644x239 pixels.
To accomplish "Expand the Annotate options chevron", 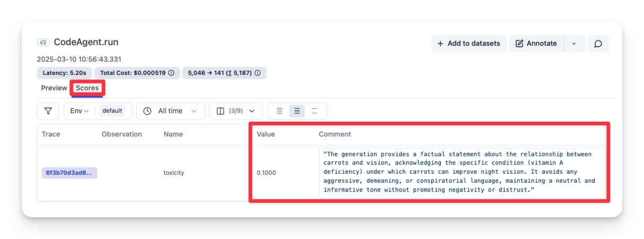I will coord(574,44).
